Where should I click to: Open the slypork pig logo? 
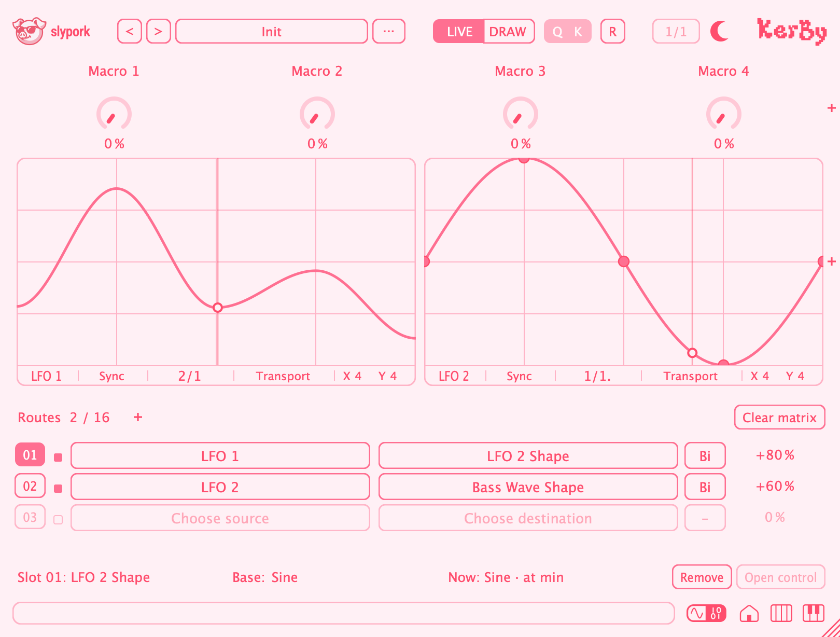point(29,31)
